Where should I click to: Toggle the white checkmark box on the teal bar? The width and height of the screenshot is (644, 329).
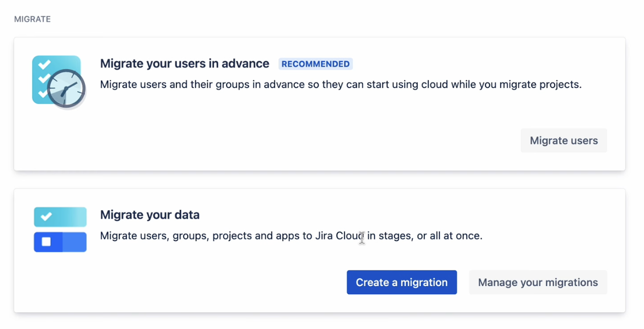click(x=46, y=217)
